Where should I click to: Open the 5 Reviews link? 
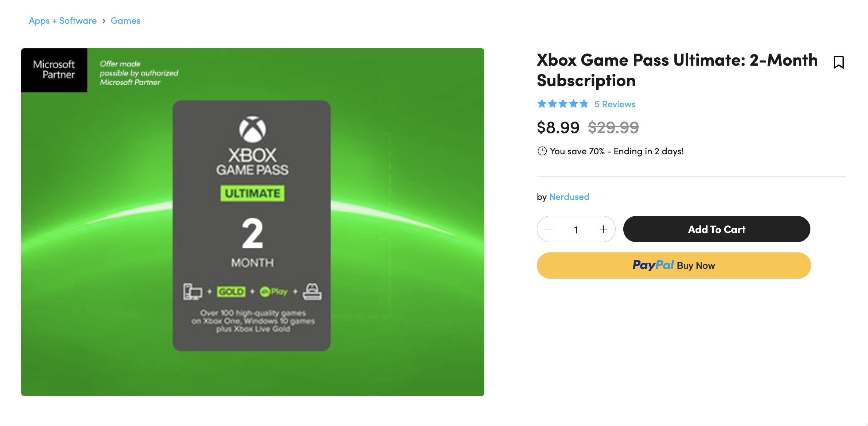pyautogui.click(x=615, y=104)
